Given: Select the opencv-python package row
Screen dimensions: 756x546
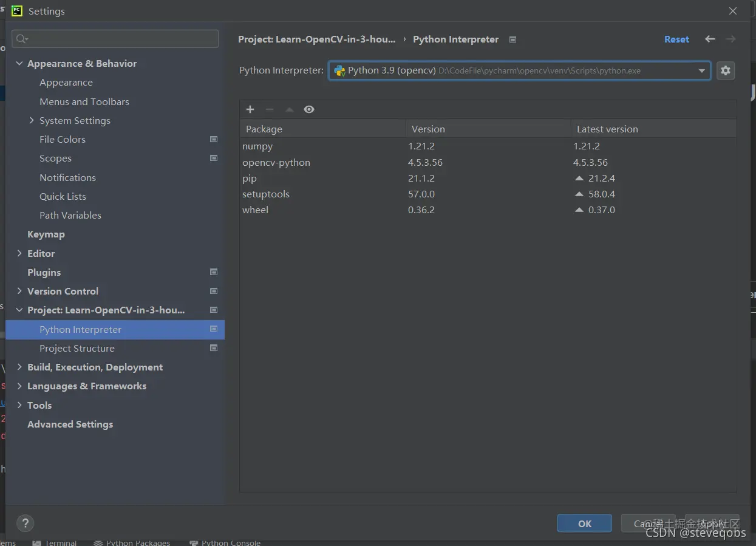Looking at the screenshot, I should click(488, 162).
